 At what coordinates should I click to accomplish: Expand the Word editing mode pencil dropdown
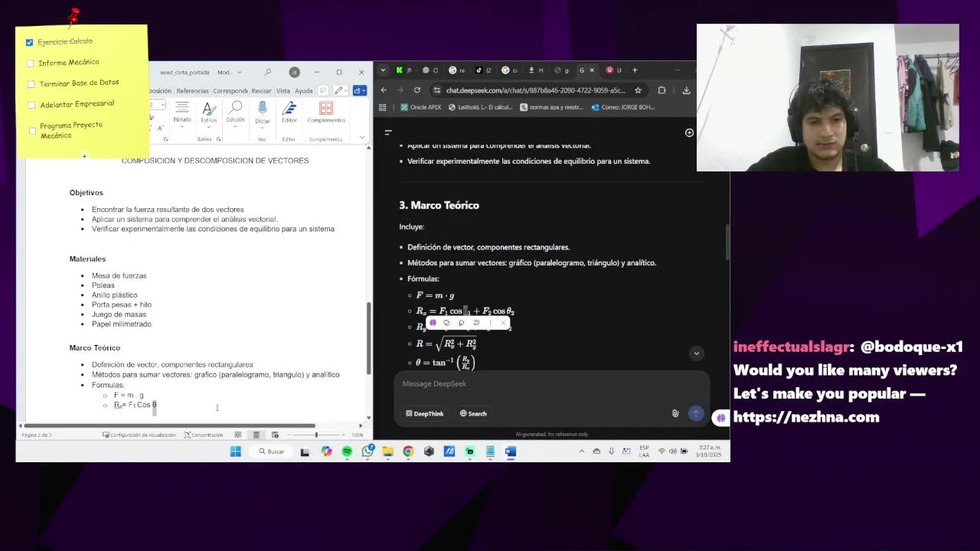pos(342,90)
